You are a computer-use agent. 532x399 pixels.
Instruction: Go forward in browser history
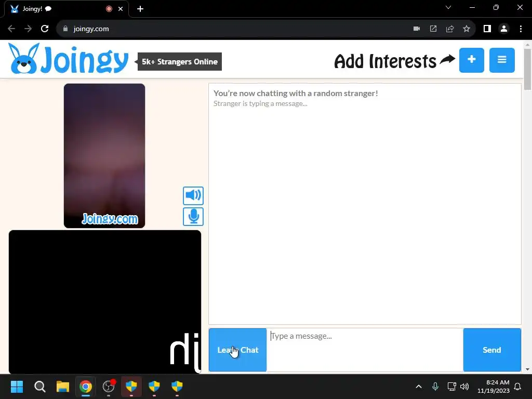(x=28, y=29)
